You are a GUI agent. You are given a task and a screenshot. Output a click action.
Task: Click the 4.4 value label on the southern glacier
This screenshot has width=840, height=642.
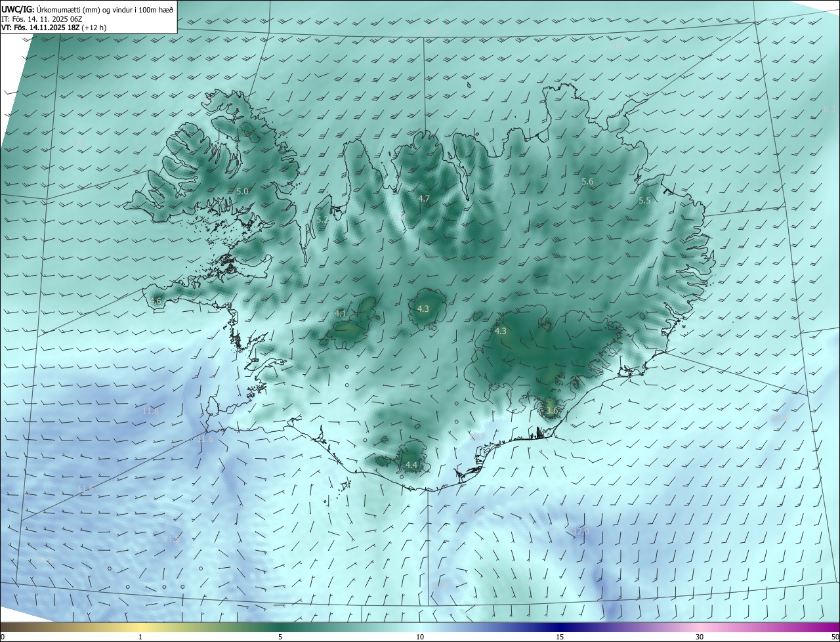[411, 465]
